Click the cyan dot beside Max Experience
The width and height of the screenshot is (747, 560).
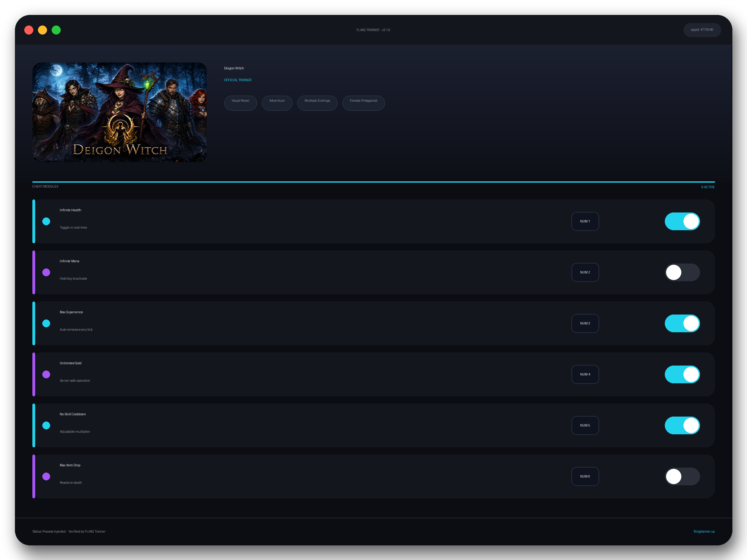tap(46, 323)
